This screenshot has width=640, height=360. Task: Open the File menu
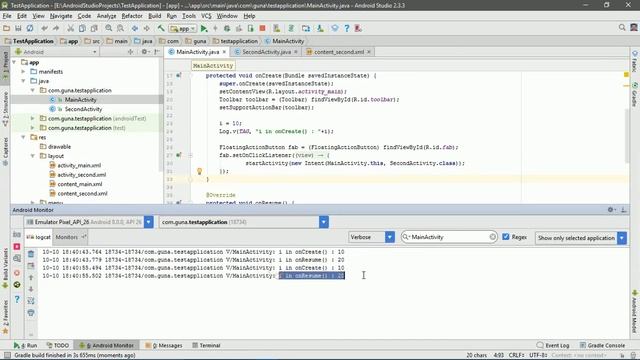pos(7,16)
